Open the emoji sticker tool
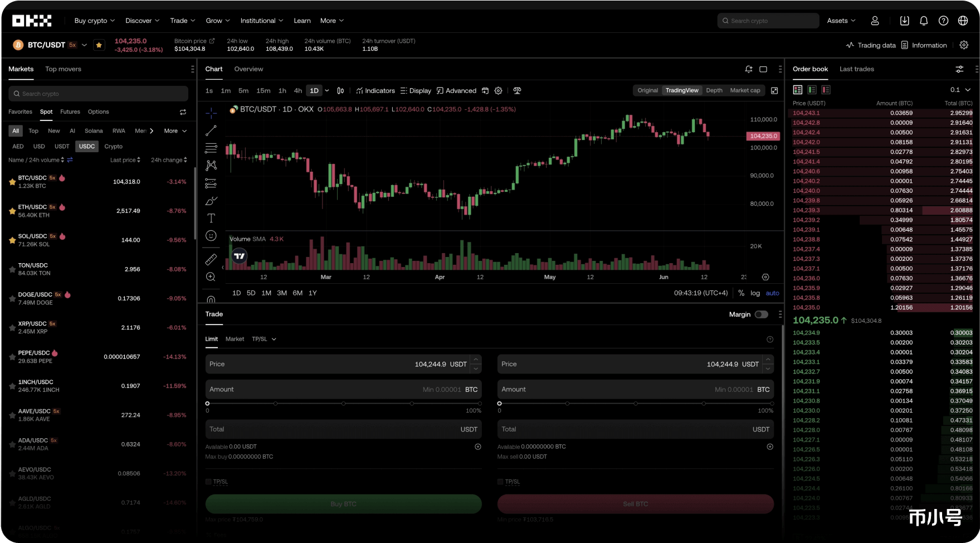 (211, 236)
